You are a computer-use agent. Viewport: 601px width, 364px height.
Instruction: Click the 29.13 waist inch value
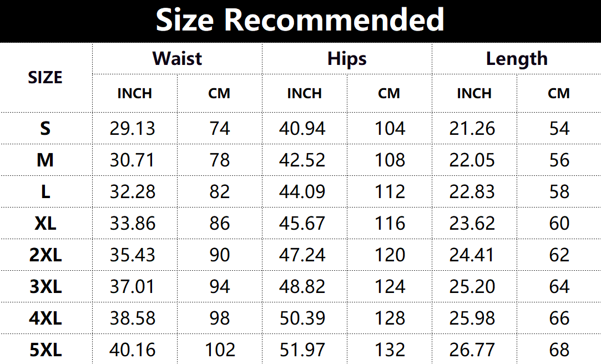(x=133, y=129)
